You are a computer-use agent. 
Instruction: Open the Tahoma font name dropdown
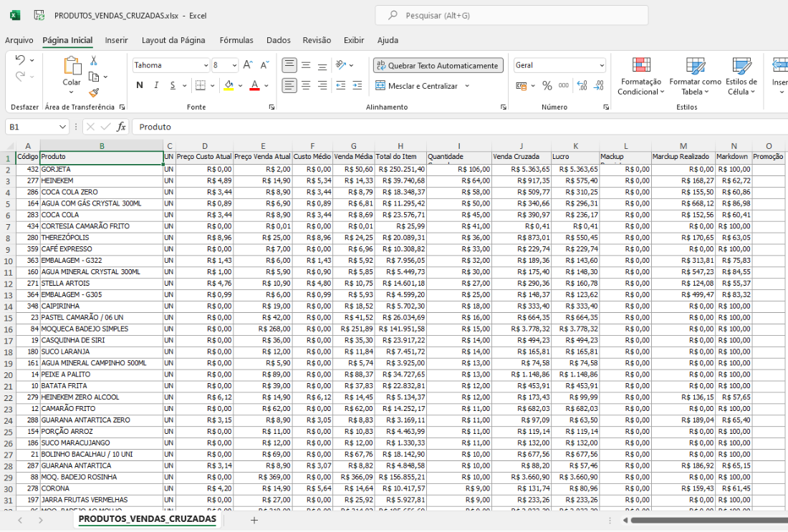coord(205,65)
